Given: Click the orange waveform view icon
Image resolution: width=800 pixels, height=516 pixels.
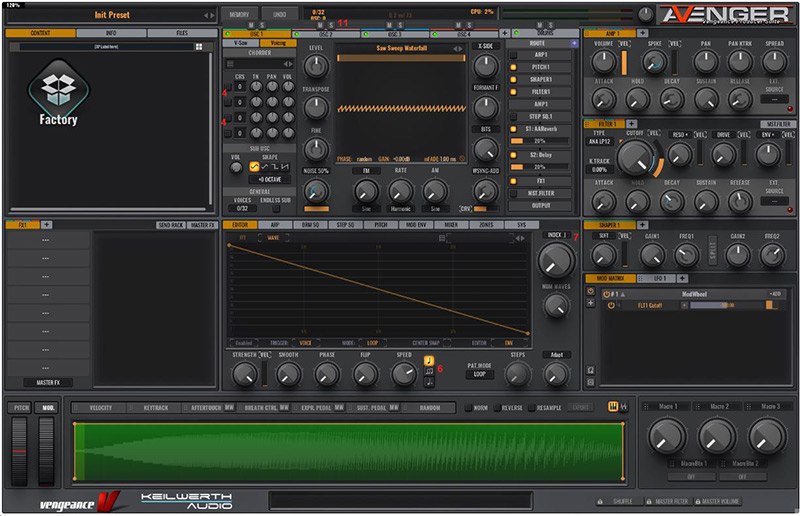Looking at the screenshot, I should (x=613, y=407).
